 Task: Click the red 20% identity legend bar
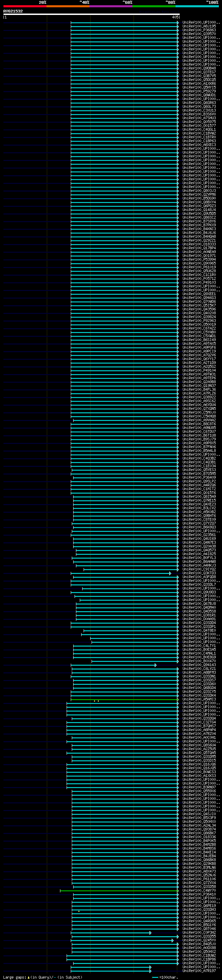pos(25,6)
